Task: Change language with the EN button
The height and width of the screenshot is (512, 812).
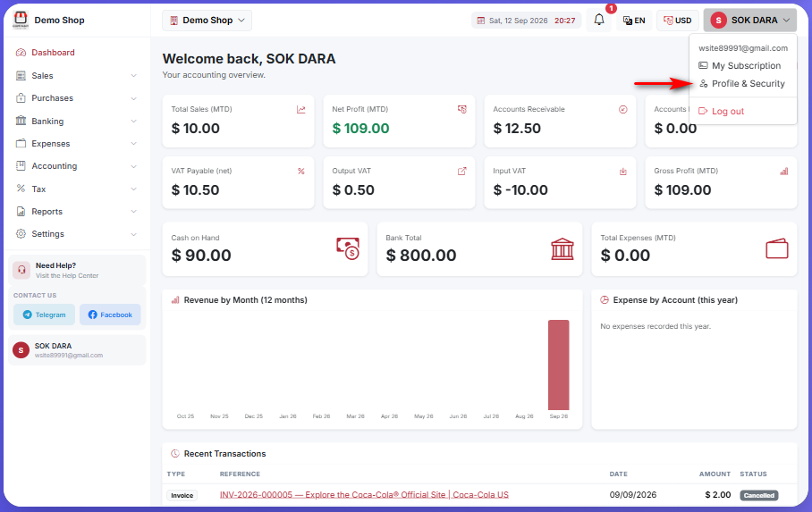Action: [634, 21]
